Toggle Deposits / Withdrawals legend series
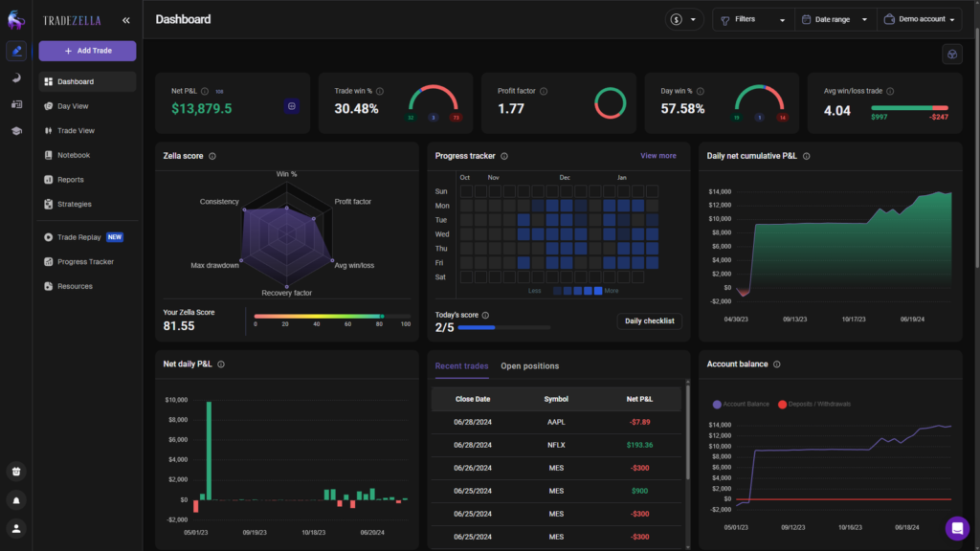 816,404
